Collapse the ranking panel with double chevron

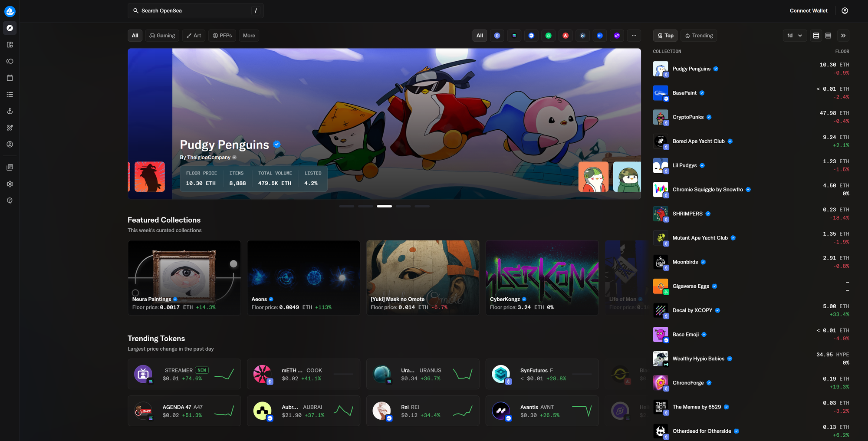pos(843,36)
